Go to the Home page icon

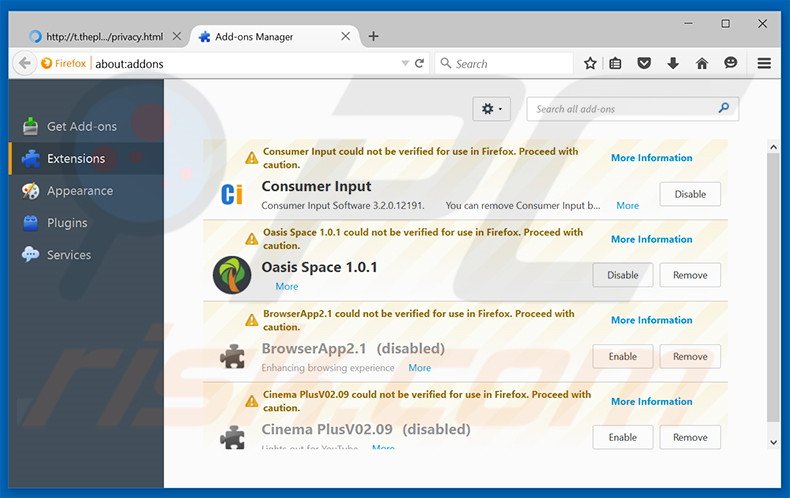(x=702, y=64)
